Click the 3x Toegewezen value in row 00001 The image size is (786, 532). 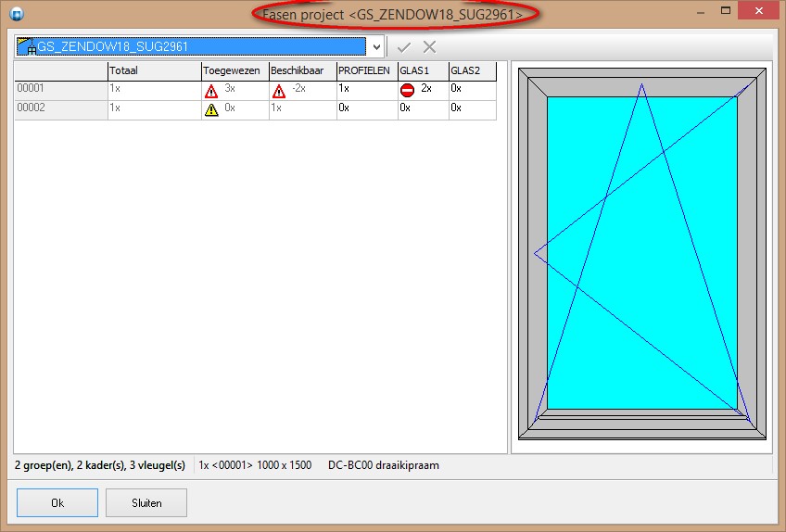(230, 88)
